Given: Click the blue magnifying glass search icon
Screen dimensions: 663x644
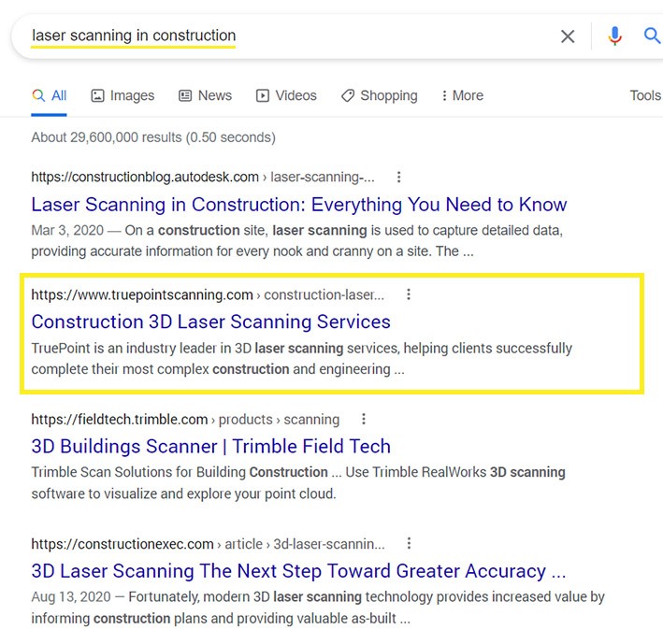Looking at the screenshot, I should click(652, 36).
